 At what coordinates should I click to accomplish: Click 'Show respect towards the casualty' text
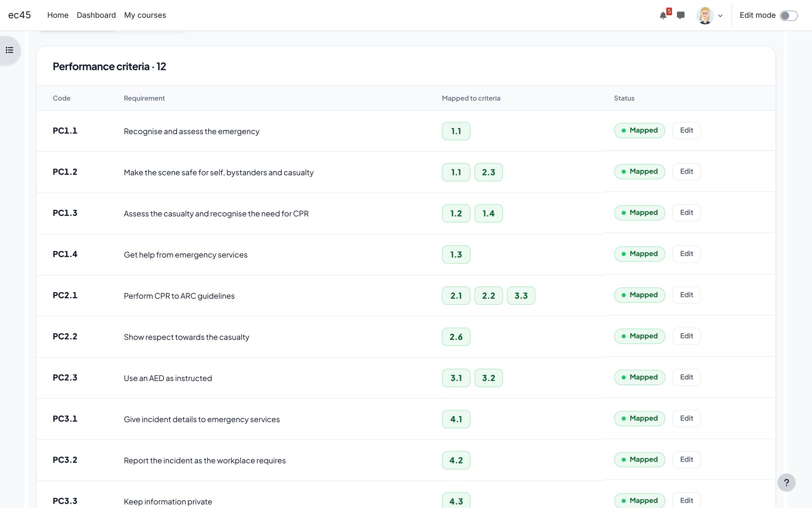(x=187, y=337)
